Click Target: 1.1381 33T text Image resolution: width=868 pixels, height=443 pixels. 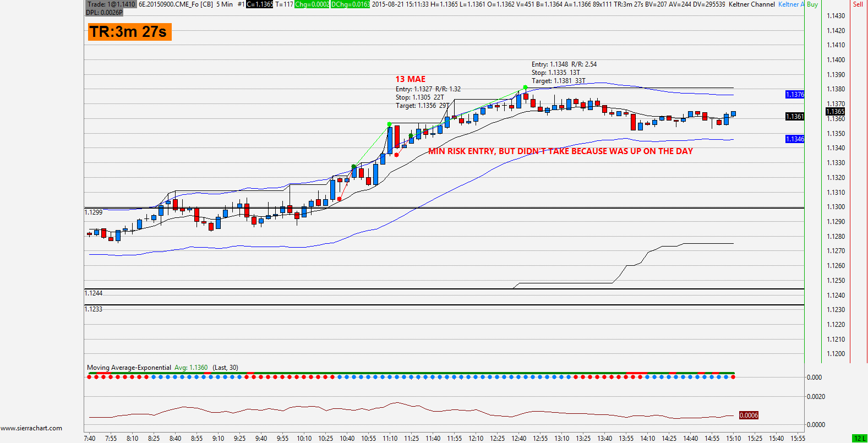pos(558,81)
